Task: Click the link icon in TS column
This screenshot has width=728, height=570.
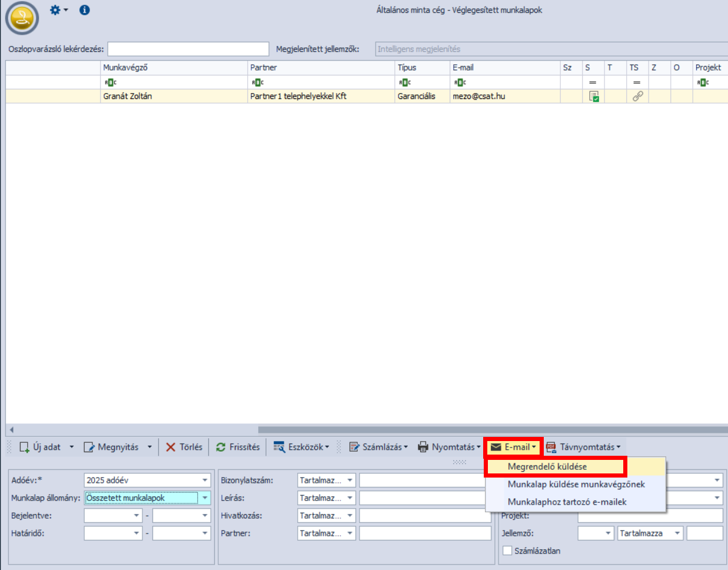Action: coord(637,96)
